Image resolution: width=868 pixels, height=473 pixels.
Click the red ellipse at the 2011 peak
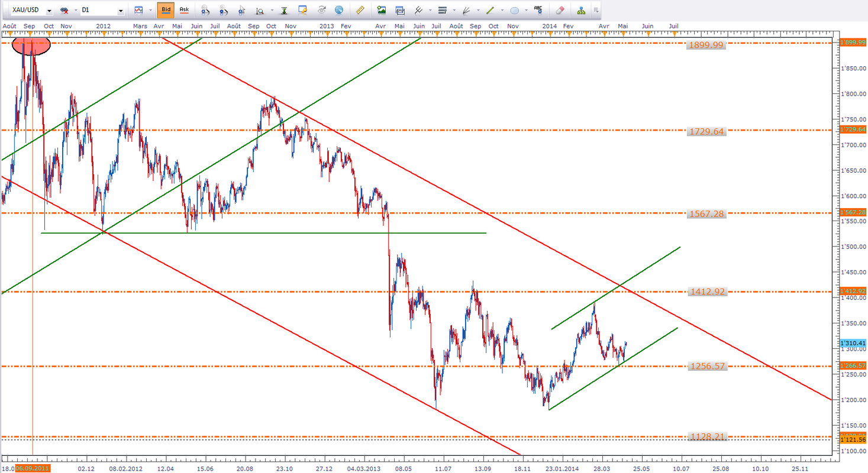[31, 45]
